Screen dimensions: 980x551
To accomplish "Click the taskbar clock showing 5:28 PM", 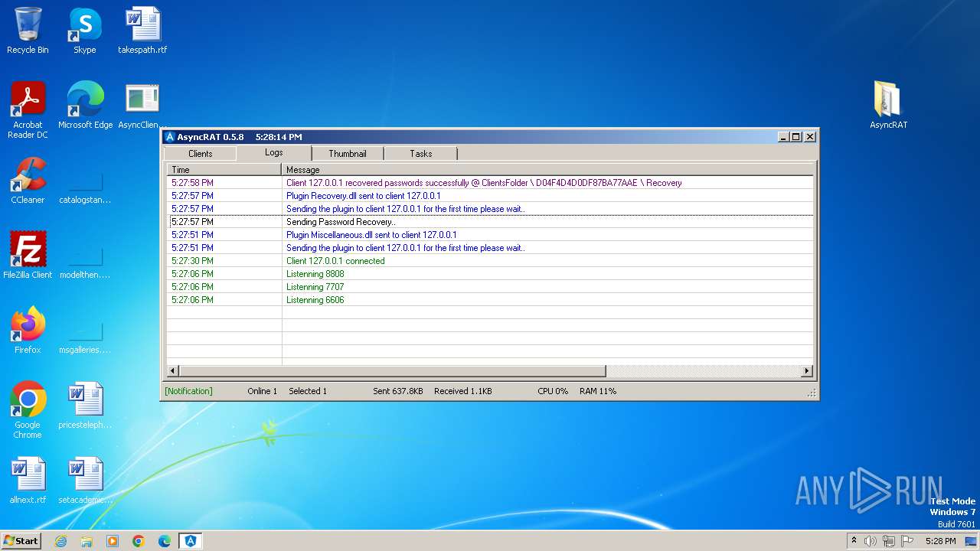I will (940, 541).
